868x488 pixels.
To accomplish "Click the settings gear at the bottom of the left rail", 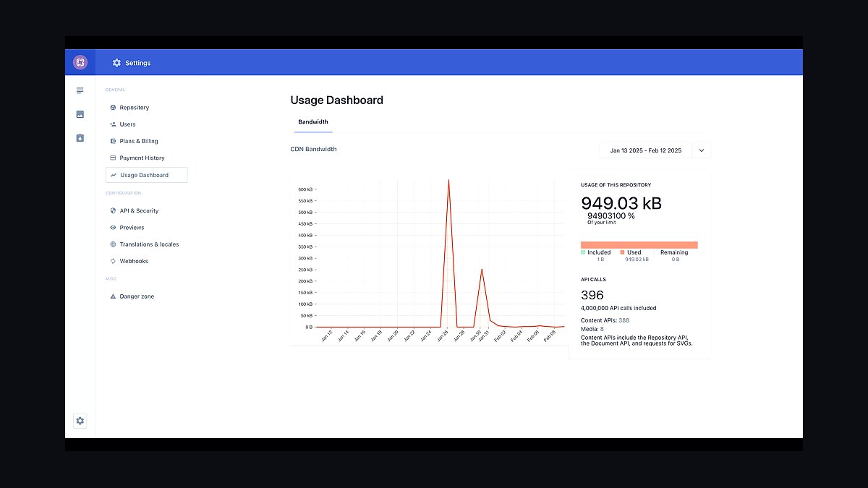I will click(x=80, y=421).
